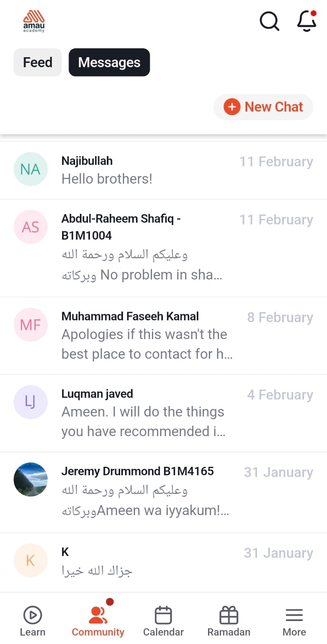Tap Jeremy Drummond's profile photo
The image size is (327, 644).
coord(31,479)
